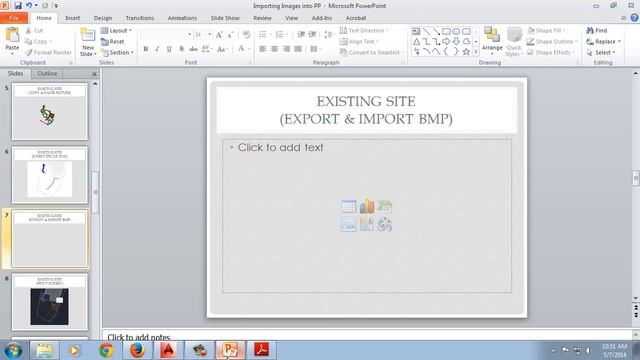Select the 5-Point Star shape
Image resolution: width=640 pixels, height=360 pixels.
(x=466, y=52)
